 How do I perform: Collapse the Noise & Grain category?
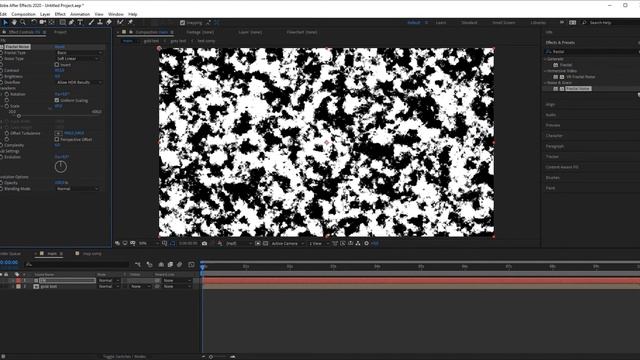545,83
